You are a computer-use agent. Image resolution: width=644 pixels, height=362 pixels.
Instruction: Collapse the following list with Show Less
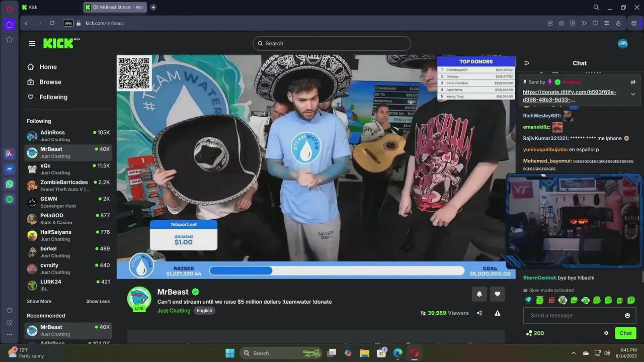[98, 301]
